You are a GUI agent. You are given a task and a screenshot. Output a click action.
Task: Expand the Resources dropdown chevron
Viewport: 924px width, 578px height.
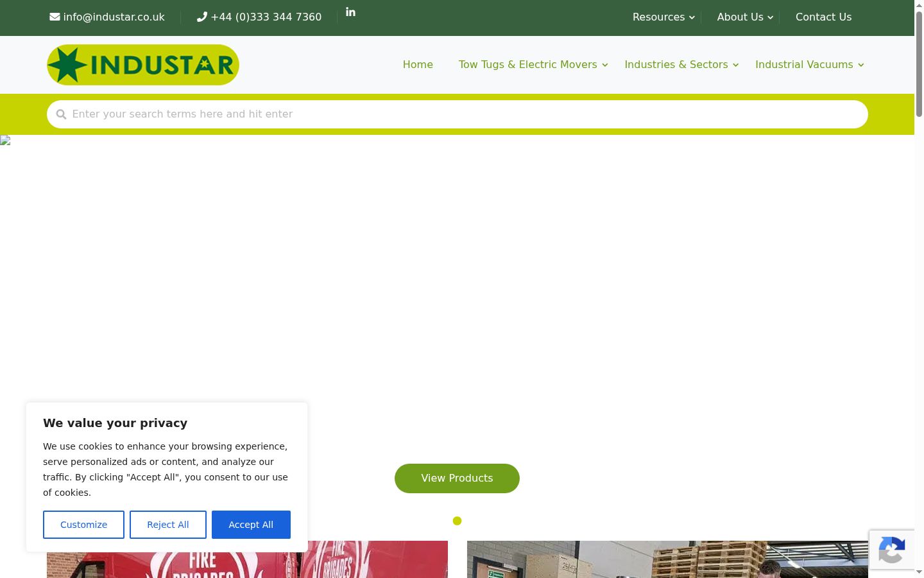[692, 17]
